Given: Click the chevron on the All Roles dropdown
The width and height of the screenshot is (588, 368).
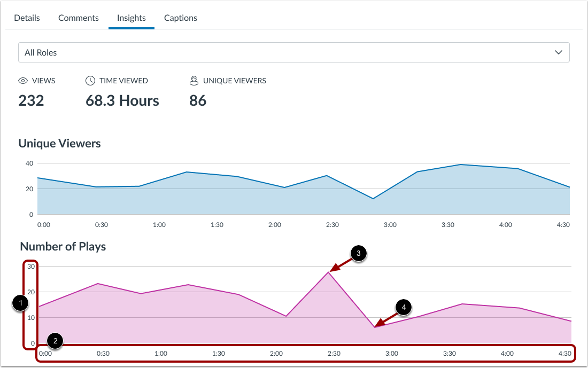Looking at the screenshot, I should 559,52.
